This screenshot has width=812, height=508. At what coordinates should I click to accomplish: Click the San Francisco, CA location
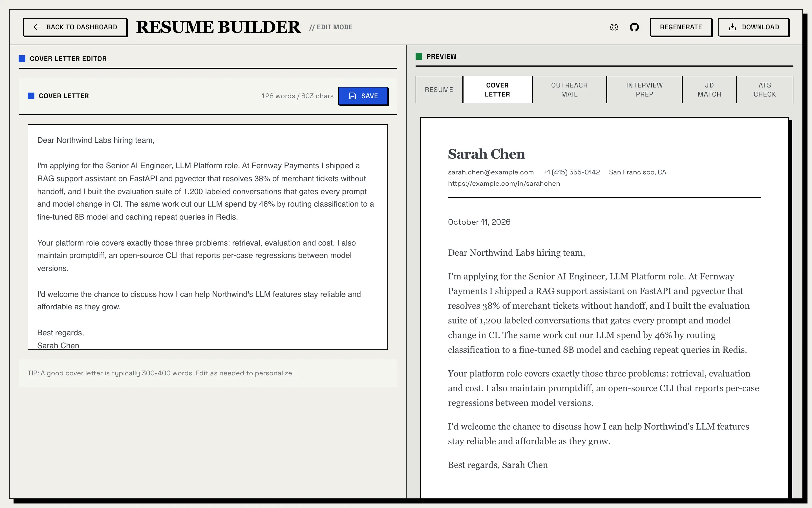[637, 172]
